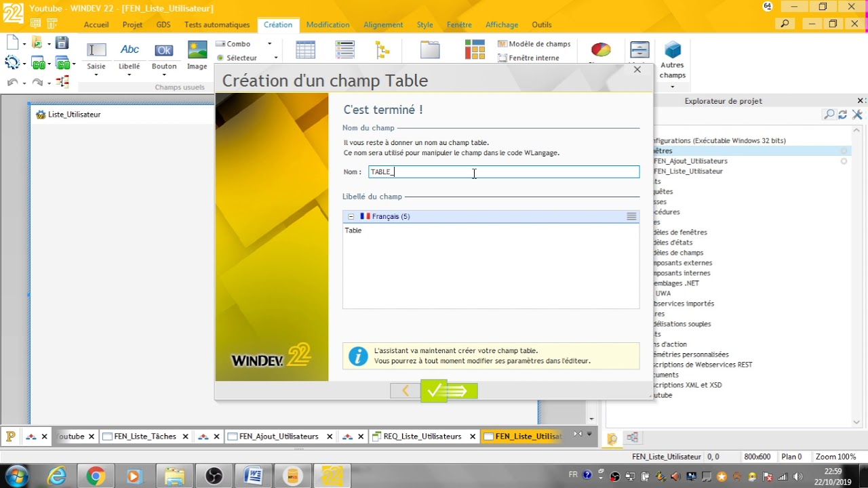Click the 800x600 size in status bar

click(x=757, y=457)
